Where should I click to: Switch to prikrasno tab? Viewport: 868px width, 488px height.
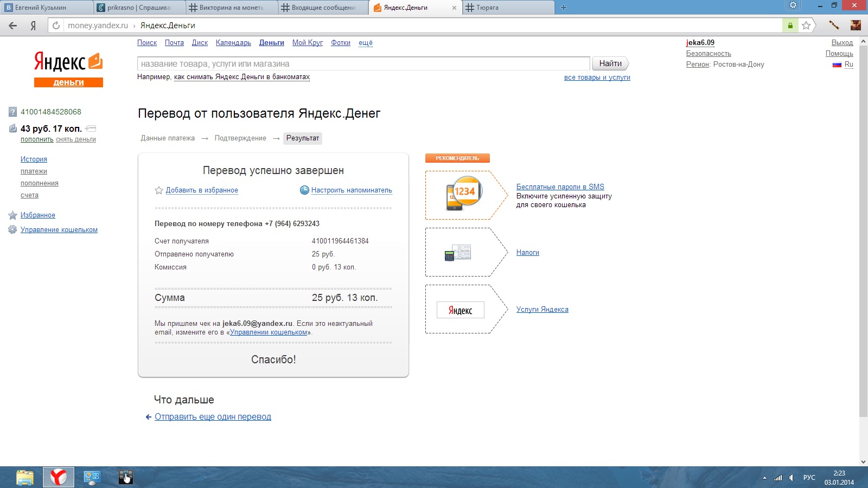pyautogui.click(x=140, y=8)
